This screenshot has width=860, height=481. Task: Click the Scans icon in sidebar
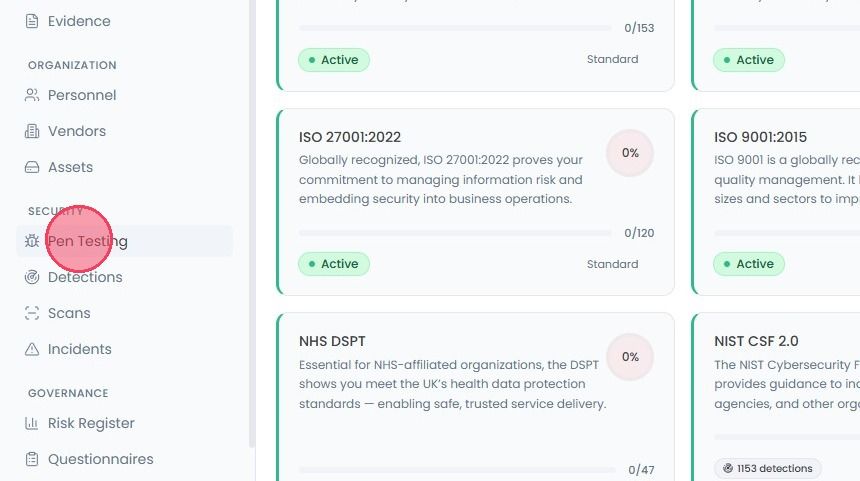(32, 313)
